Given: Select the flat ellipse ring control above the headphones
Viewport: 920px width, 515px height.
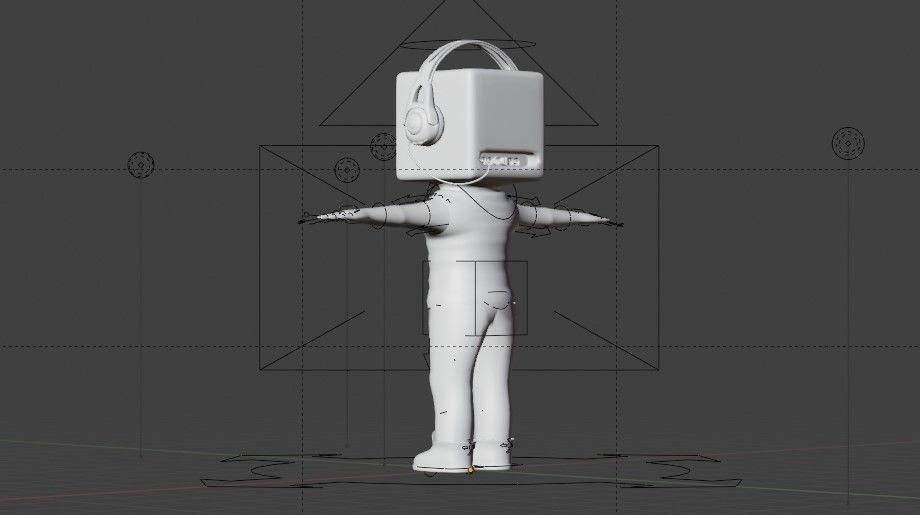Looking at the screenshot, I should click(x=468, y=44).
